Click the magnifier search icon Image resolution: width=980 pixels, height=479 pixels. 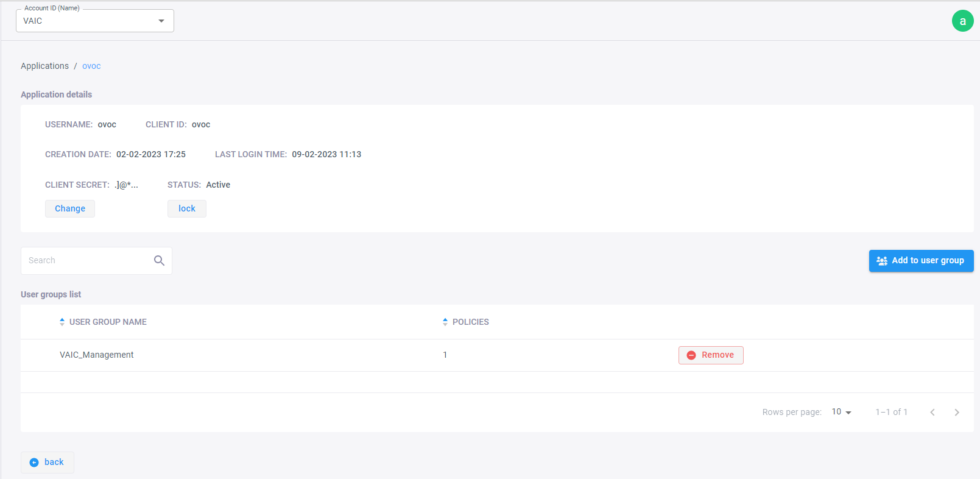pos(159,260)
